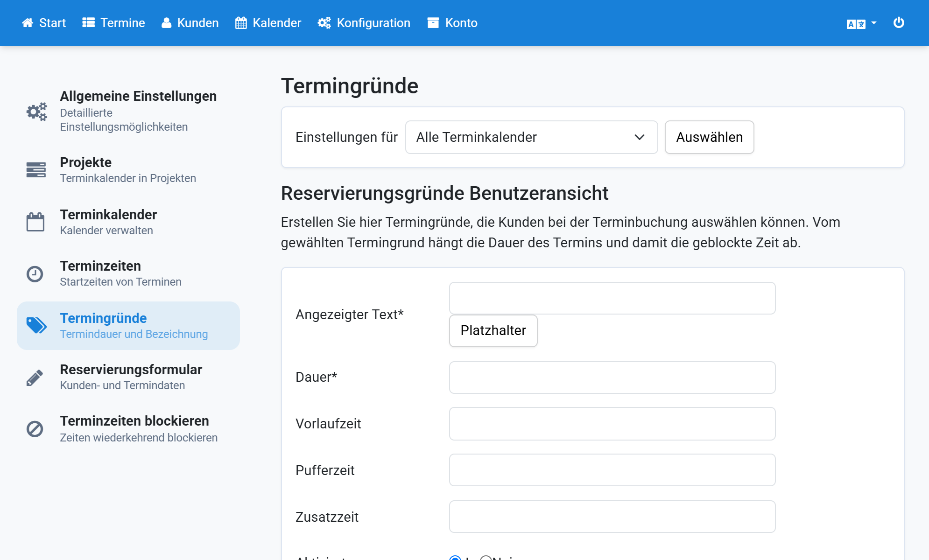Screen dimensions: 929x560
Task: Open the Alle Terminkalender dropdown
Action: point(531,137)
